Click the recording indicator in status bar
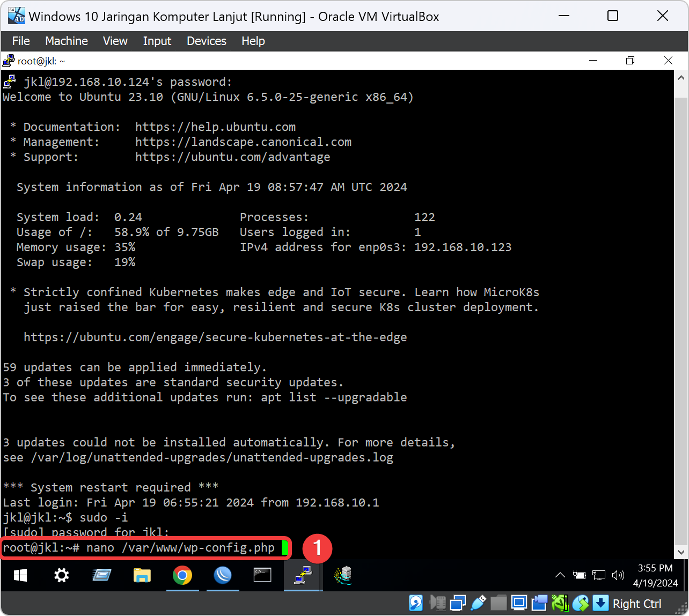This screenshot has width=689, height=616. [539, 603]
